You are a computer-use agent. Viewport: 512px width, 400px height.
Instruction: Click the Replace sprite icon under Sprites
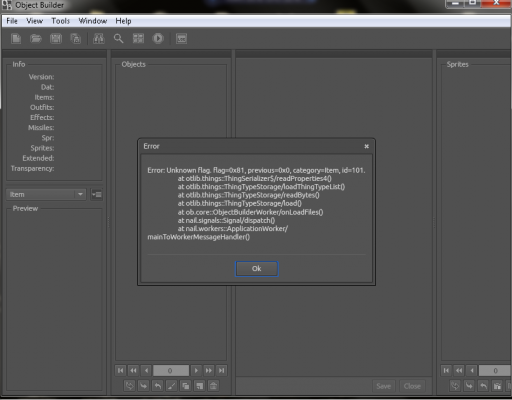[x=455, y=386]
